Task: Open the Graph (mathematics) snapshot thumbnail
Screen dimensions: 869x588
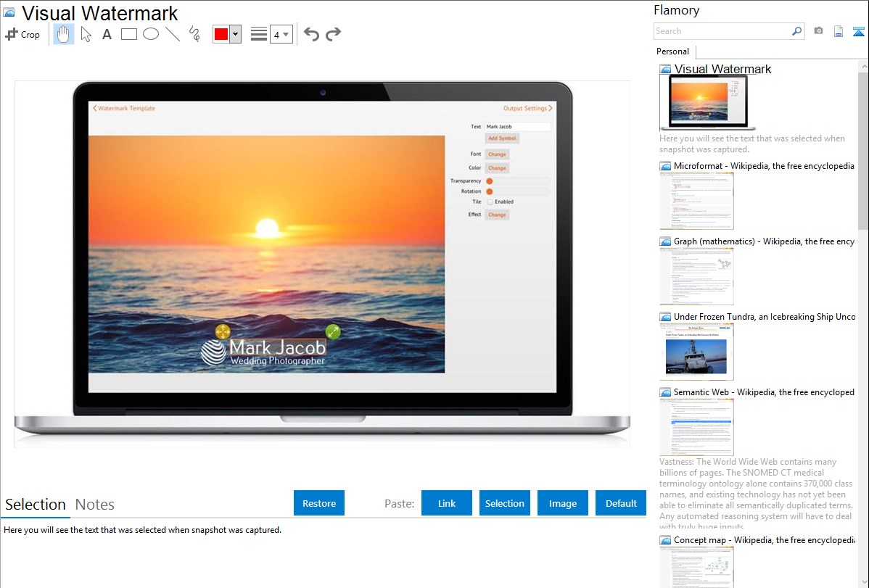Action: [x=696, y=276]
